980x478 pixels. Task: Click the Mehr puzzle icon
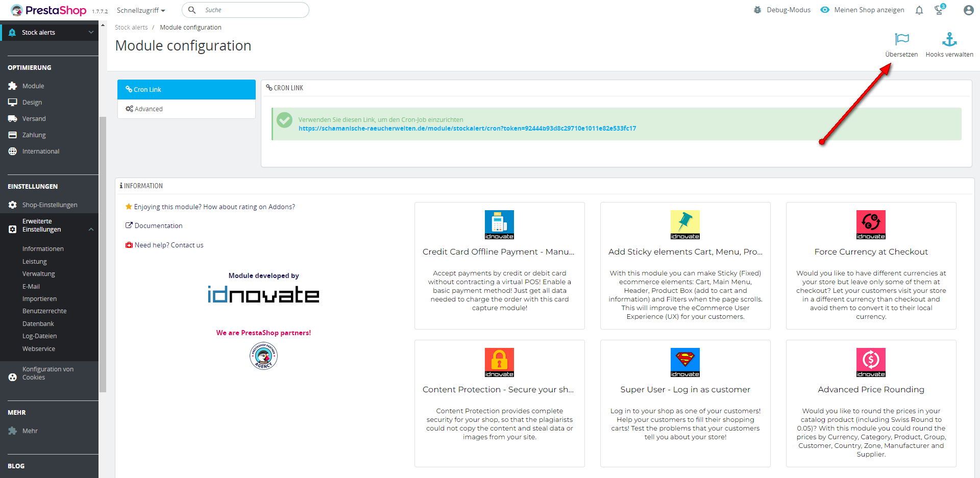point(13,431)
